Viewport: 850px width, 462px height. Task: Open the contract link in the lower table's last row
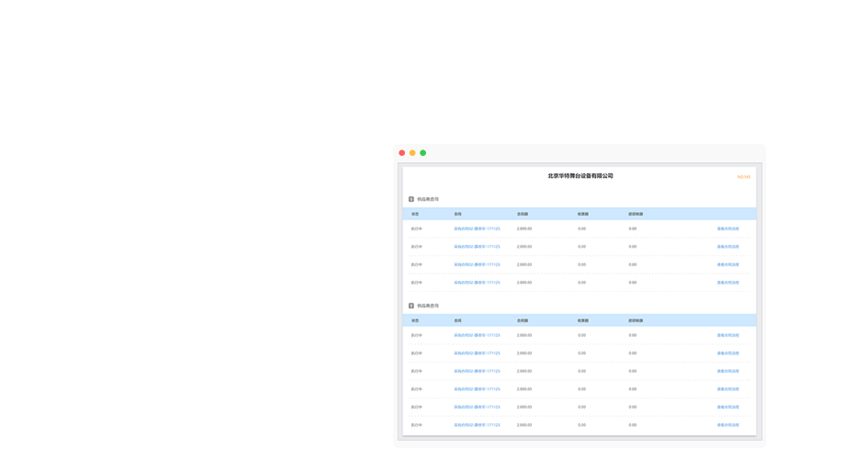(x=477, y=425)
